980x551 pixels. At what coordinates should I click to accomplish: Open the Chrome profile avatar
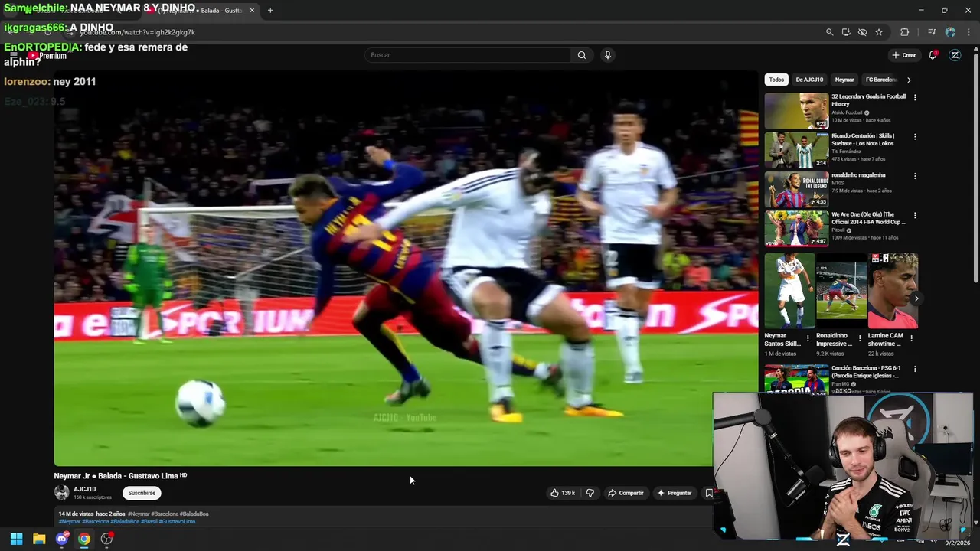pyautogui.click(x=950, y=32)
